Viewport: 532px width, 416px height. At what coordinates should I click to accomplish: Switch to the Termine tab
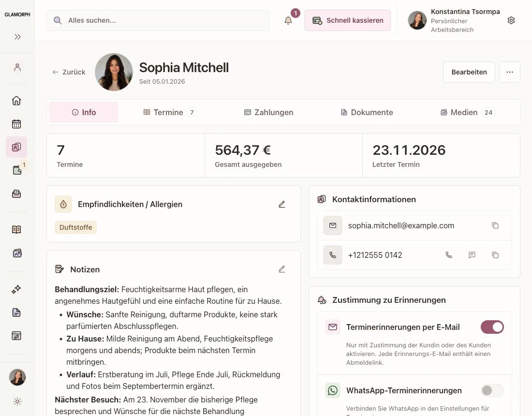point(170,112)
